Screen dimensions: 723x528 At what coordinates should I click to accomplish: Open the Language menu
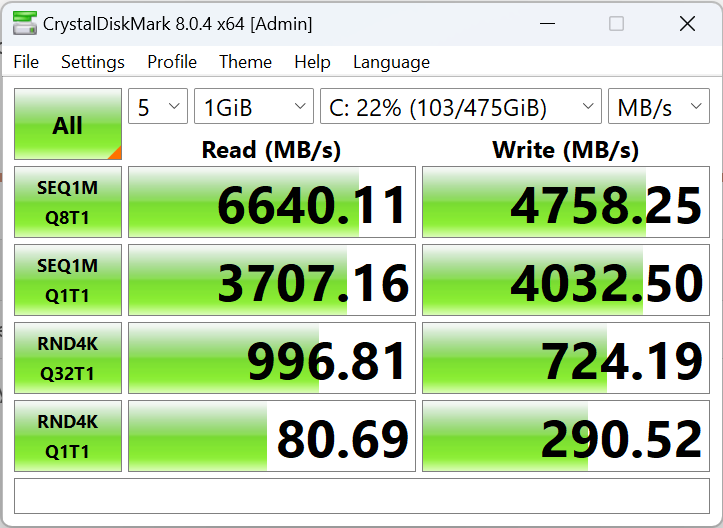click(391, 62)
